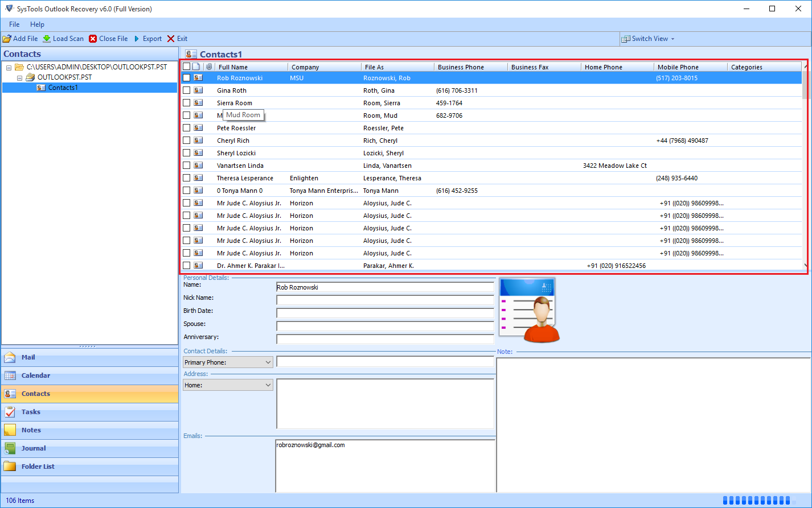This screenshot has height=508, width=812.
Task: Click the contact avatar picture in Personal Details
Action: coord(530,311)
